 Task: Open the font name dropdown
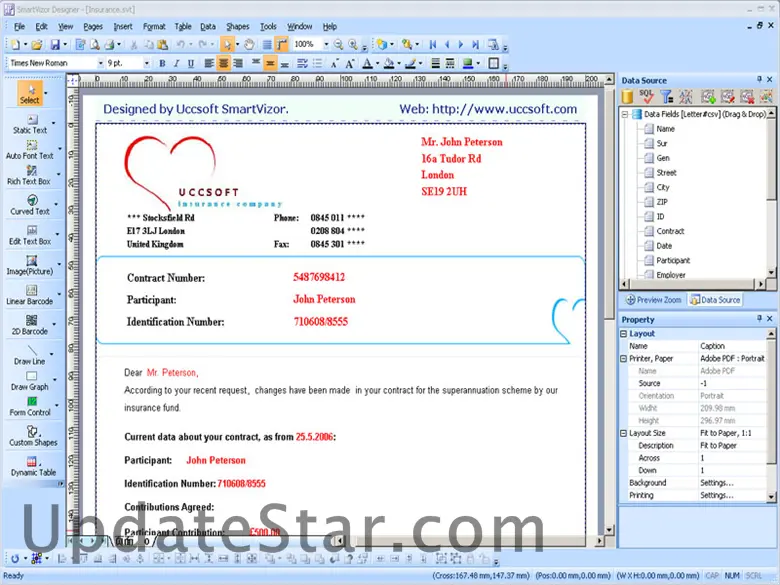point(100,63)
